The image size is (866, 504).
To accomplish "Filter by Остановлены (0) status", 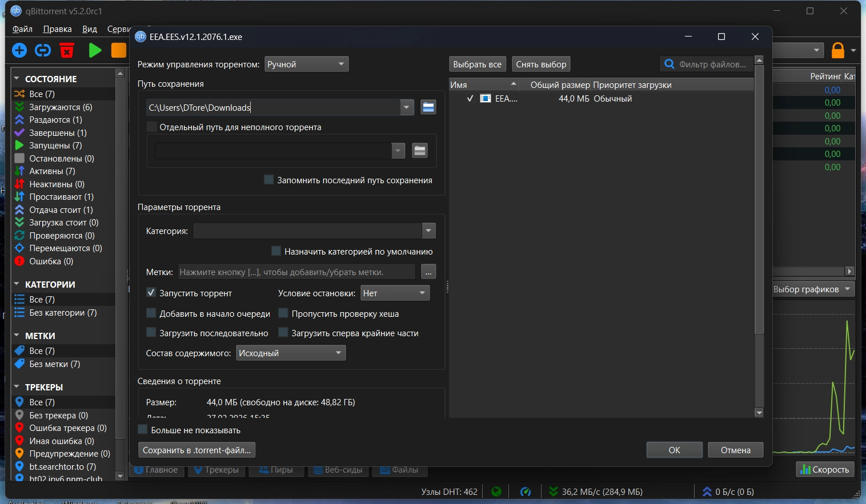I will click(63, 159).
